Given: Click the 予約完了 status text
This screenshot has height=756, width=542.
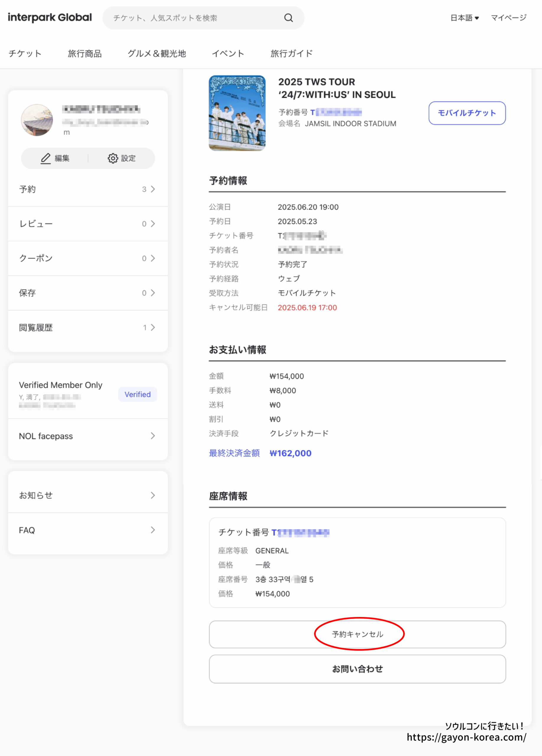Looking at the screenshot, I should pyautogui.click(x=293, y=264).
